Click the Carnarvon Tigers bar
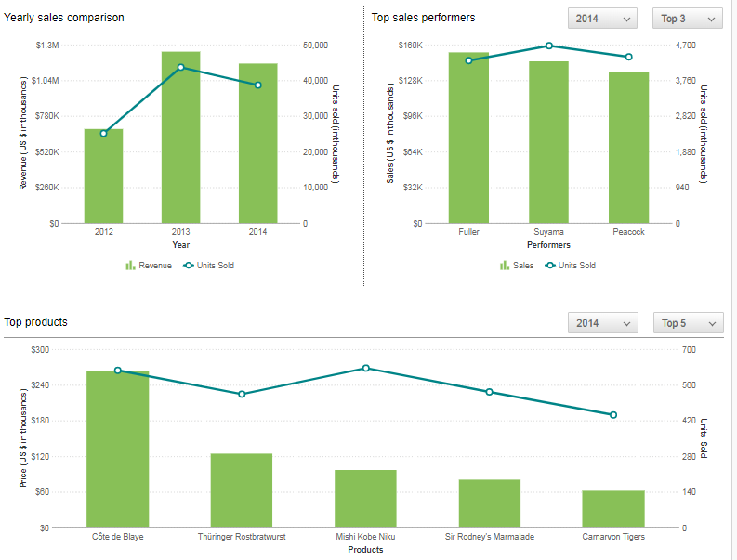Image resolution: width=737 pixels, height=560 pixels. 613,509
